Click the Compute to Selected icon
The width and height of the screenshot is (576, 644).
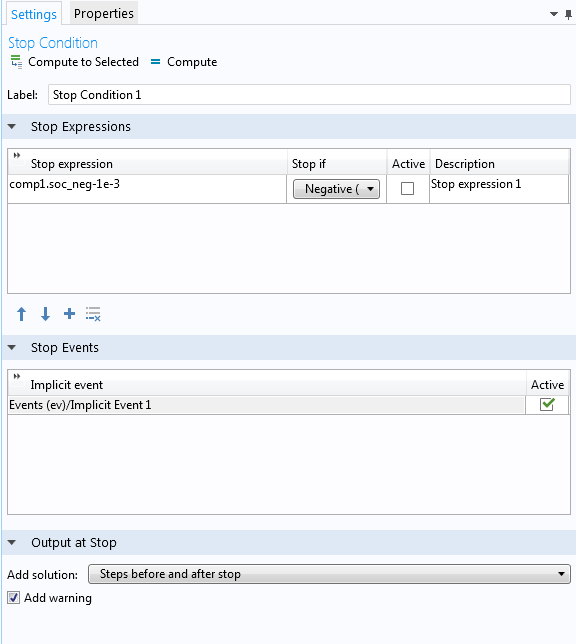(x=16, y=62)
